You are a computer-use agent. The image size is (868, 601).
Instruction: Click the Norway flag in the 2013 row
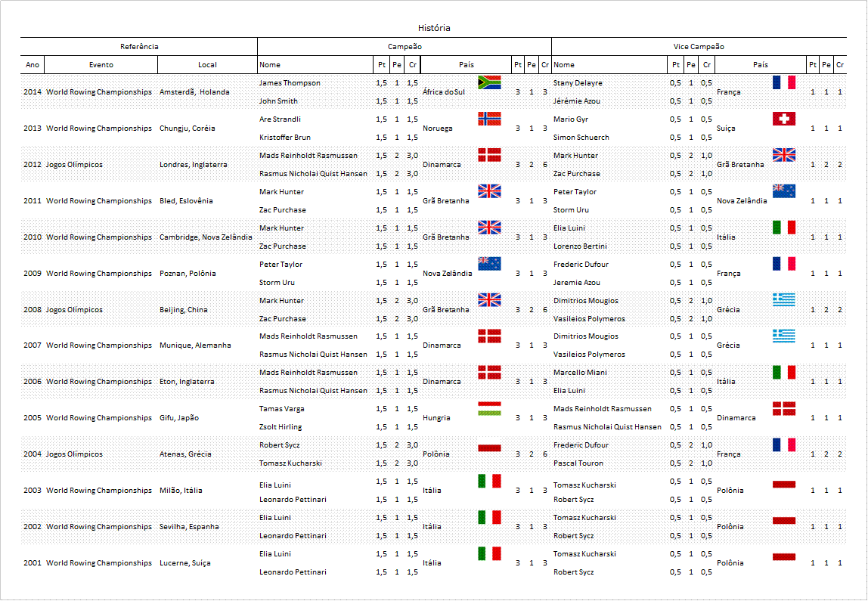[x=489, y=119]
